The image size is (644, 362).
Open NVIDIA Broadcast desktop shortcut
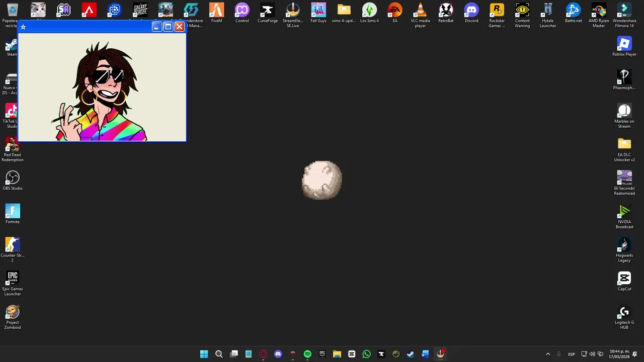(x=624, y=216)
